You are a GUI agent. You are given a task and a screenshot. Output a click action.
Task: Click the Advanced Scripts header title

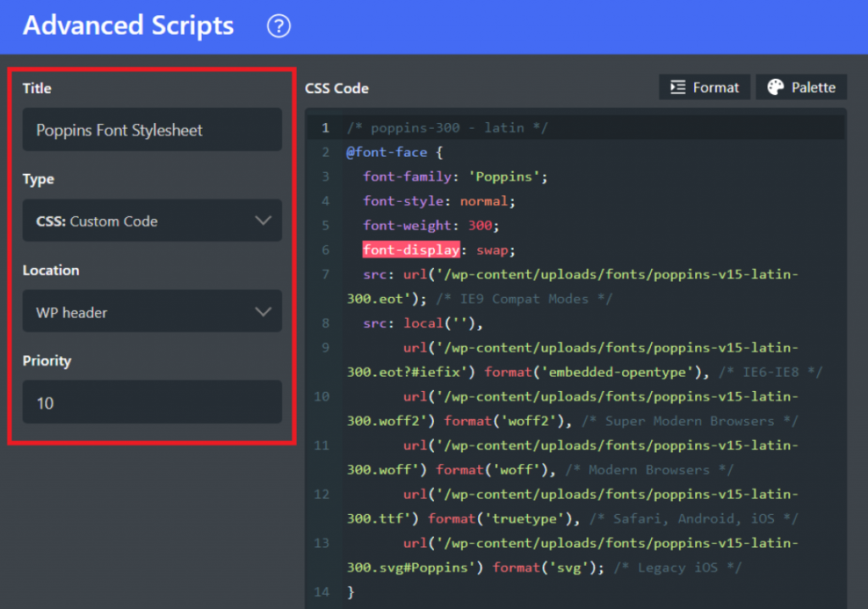click(128, 26)
